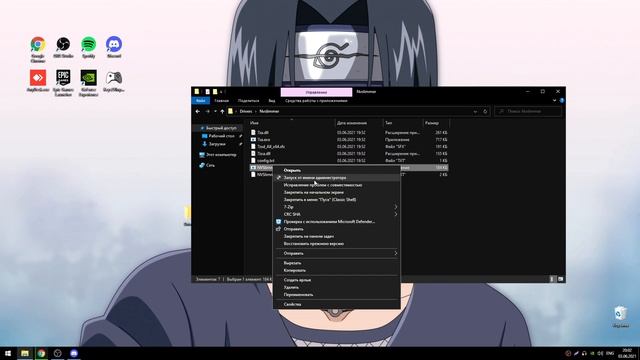Open Discord from the taskbar
640x360 pixels.
click(74, 353)
